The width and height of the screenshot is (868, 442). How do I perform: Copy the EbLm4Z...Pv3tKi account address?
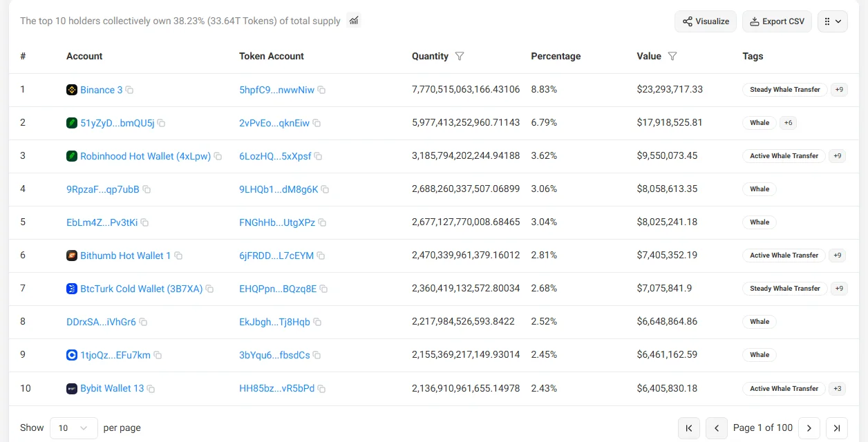point(144,222)
